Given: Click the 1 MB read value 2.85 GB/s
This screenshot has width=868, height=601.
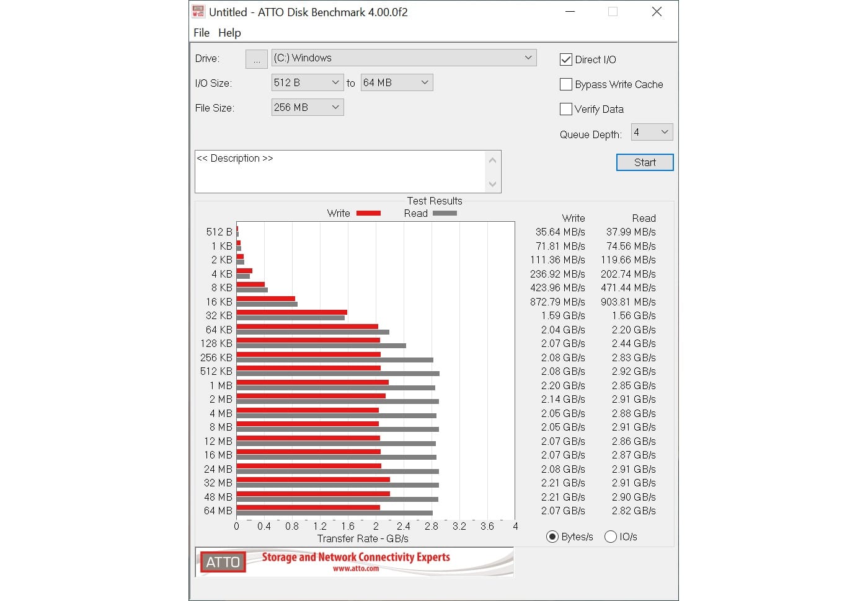Looking at the screenshot, I should [634, 385].
